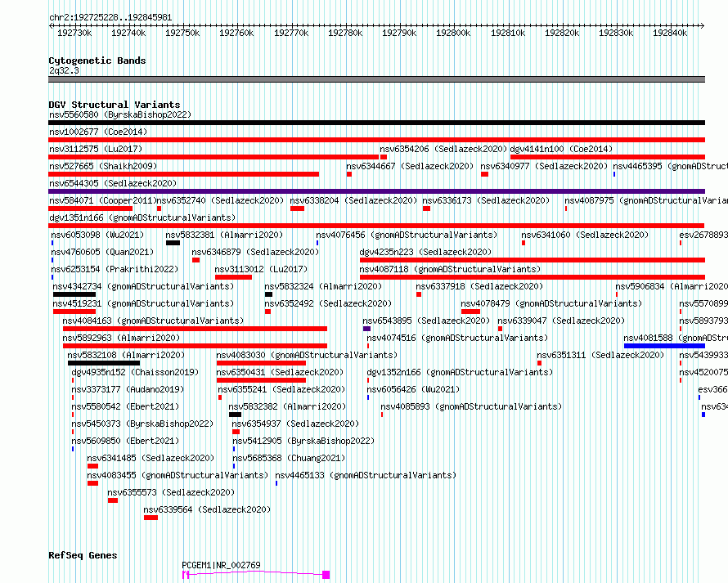Select the Cytogenetic Bands track heading

(97, 61)
